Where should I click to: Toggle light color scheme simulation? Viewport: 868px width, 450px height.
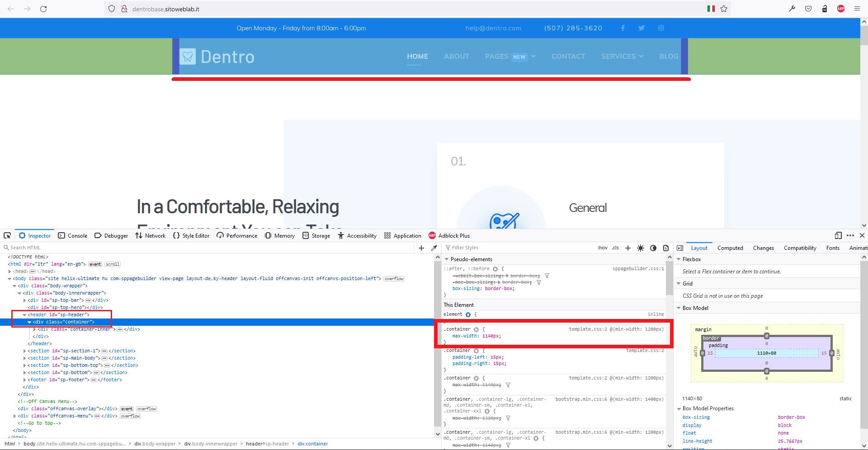tap(641, 248)
